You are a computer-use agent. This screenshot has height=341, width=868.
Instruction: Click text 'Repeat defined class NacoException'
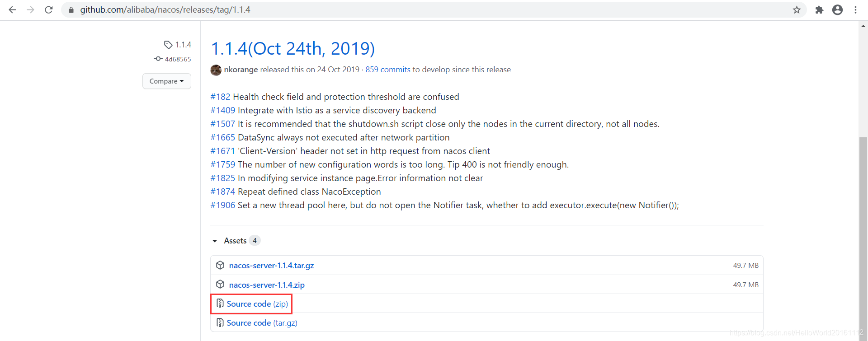(309, 192)
